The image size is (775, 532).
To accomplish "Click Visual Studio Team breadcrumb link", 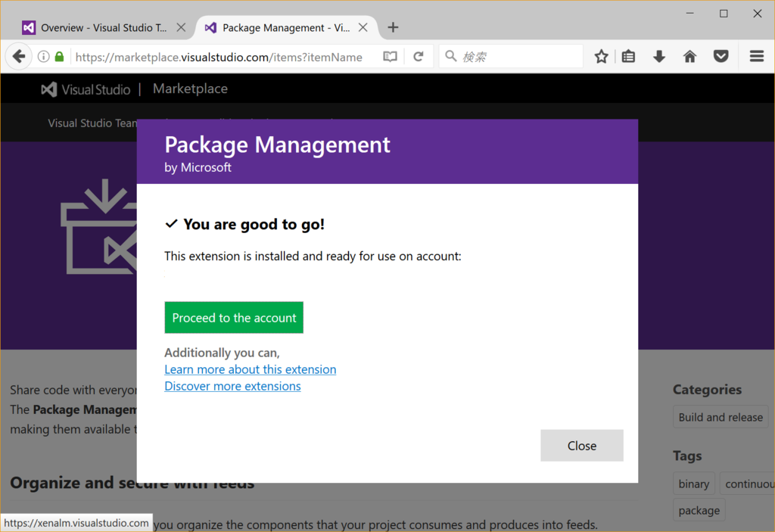I will coord(92,123).
